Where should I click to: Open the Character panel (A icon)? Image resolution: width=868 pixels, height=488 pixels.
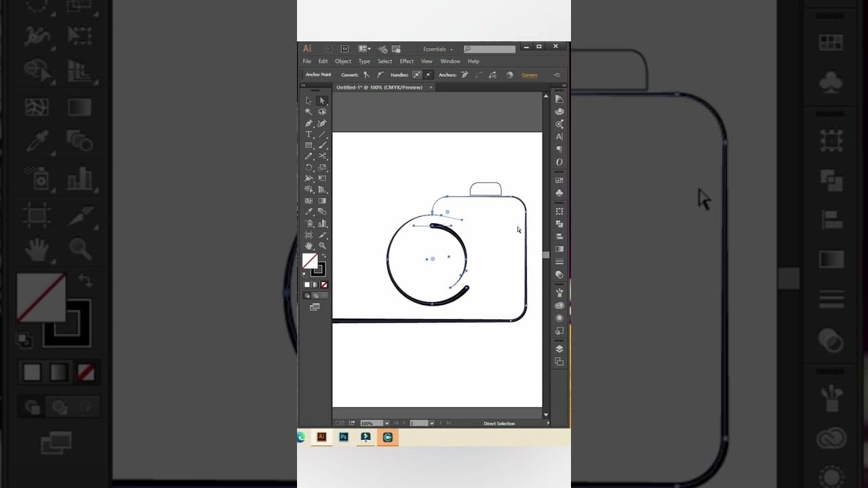(x=559, y=137)
